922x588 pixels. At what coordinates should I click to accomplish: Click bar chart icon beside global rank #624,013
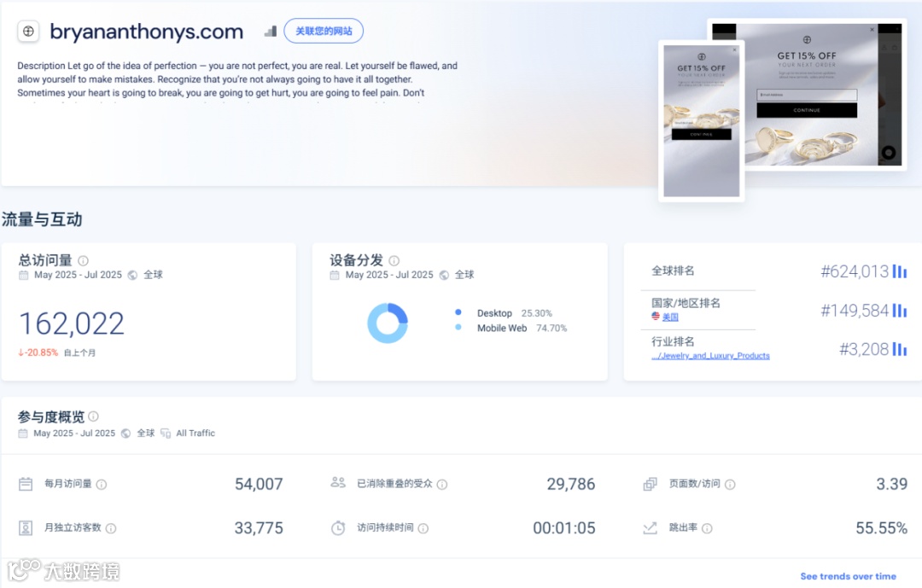point(900,271)
